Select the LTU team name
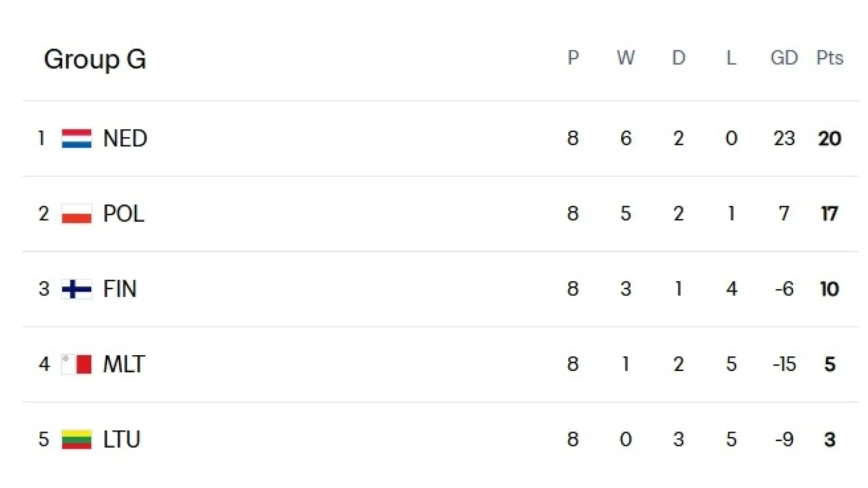Screen dimensions: 868x488 (122, 439)
